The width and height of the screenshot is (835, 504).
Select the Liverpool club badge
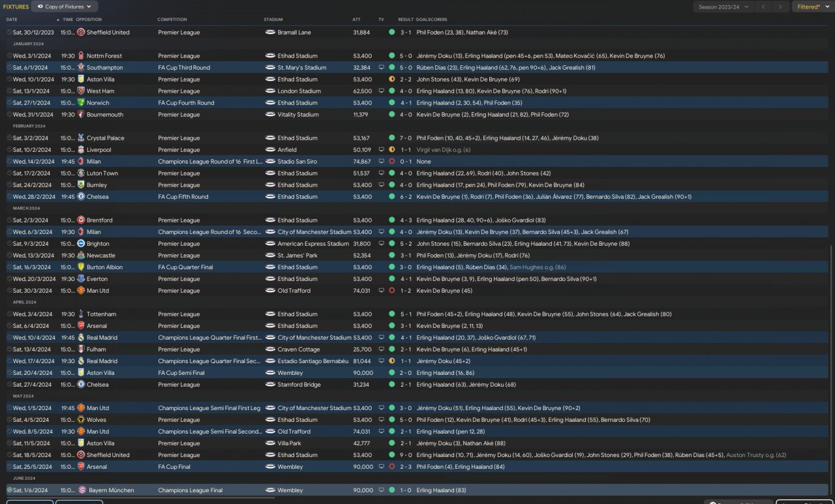(81, 150)
